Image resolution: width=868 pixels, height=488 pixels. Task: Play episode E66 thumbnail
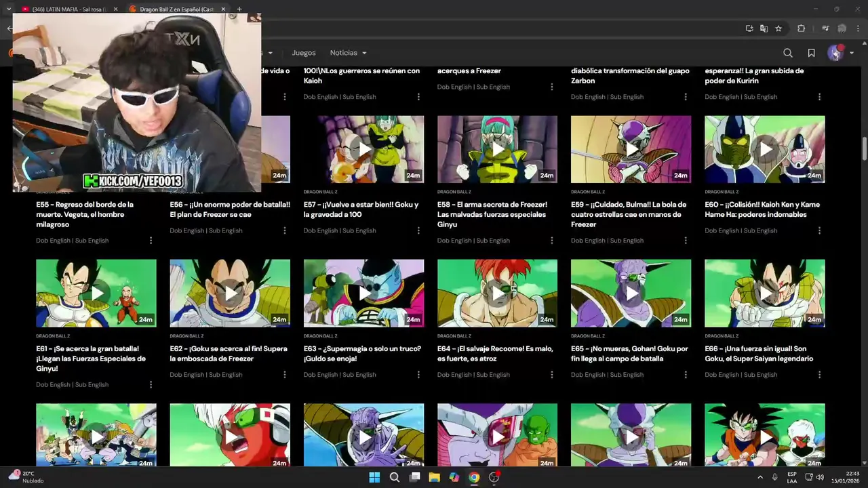tap(764, 293)
